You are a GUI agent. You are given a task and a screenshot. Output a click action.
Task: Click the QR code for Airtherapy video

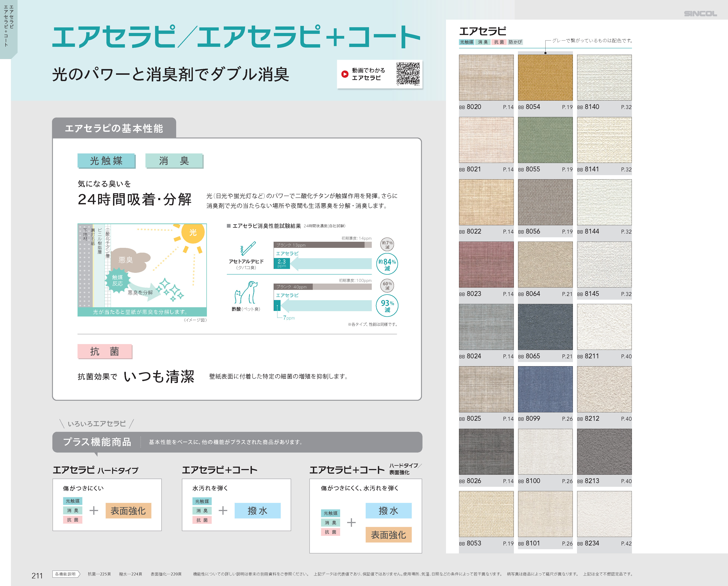(x=408, y=74)
